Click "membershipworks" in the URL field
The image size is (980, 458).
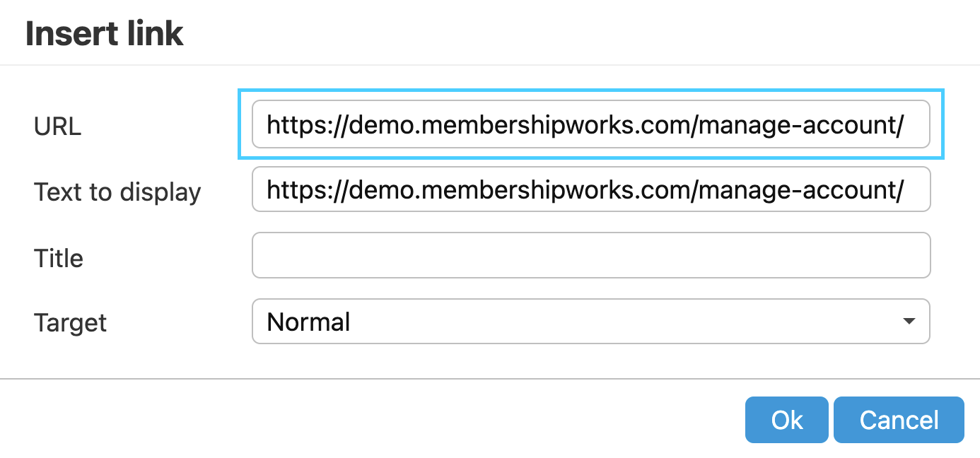click(528, 125)
